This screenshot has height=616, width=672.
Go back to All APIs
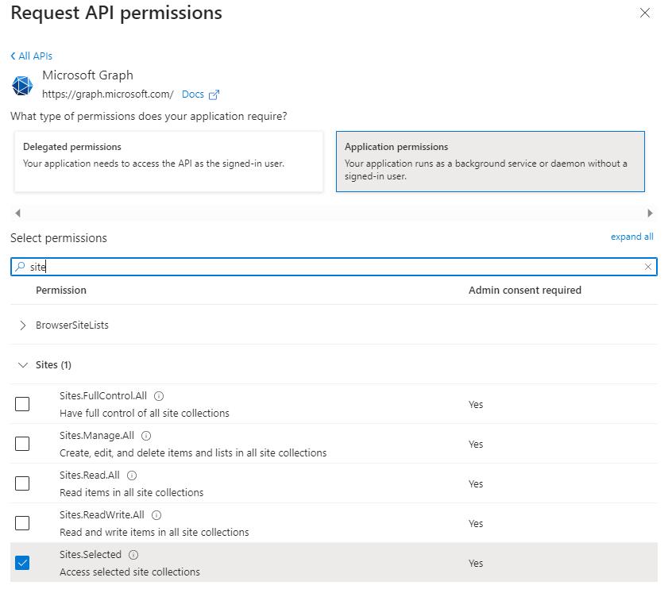(x=31, y=56)
